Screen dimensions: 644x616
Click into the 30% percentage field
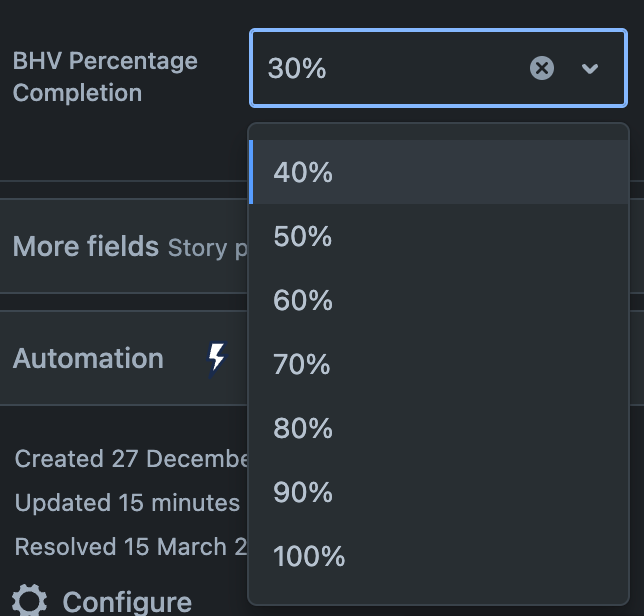click(390, 68)
